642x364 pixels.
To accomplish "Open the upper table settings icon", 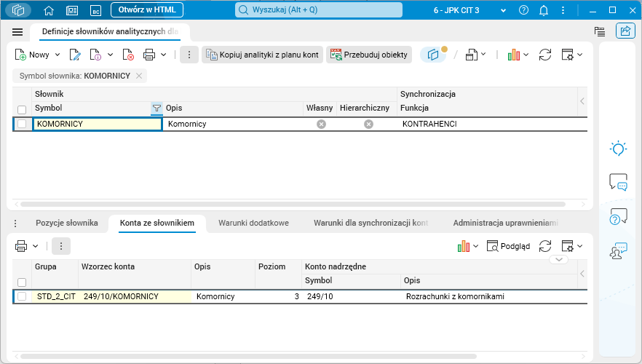I will 568,55.
